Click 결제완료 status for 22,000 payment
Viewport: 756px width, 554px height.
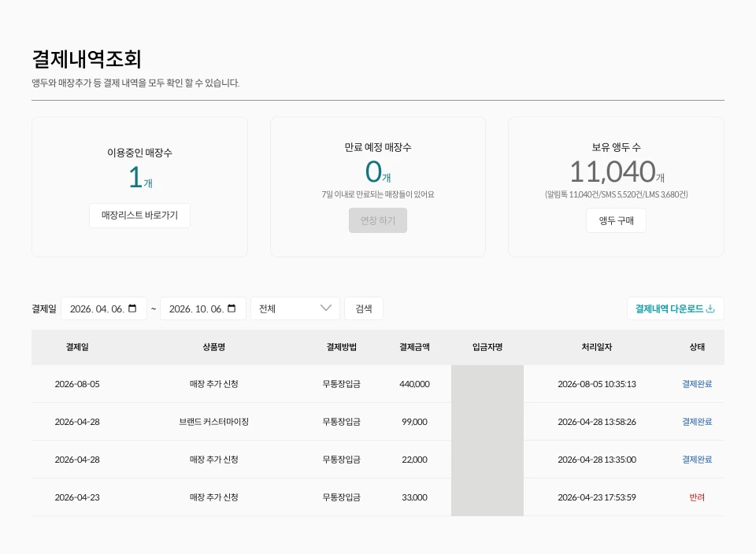697,460
